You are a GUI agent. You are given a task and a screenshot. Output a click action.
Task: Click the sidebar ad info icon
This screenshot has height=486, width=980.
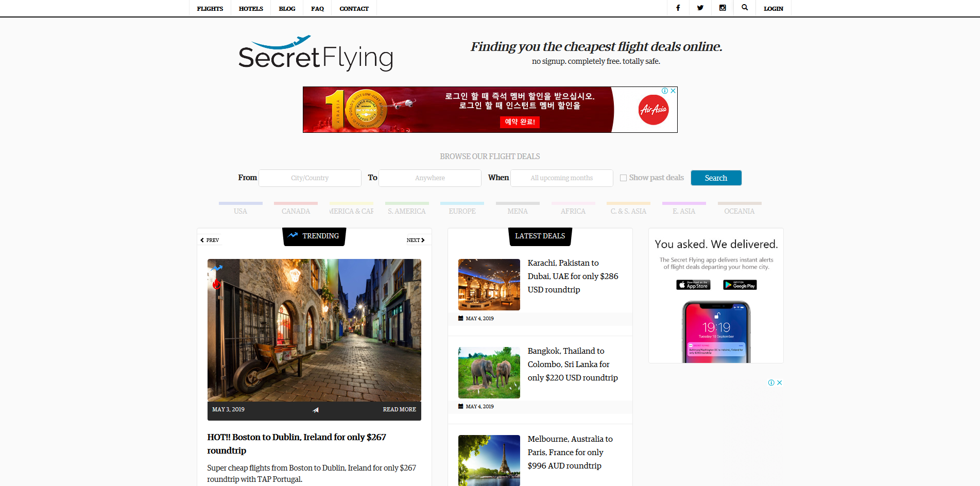point(771,383)
